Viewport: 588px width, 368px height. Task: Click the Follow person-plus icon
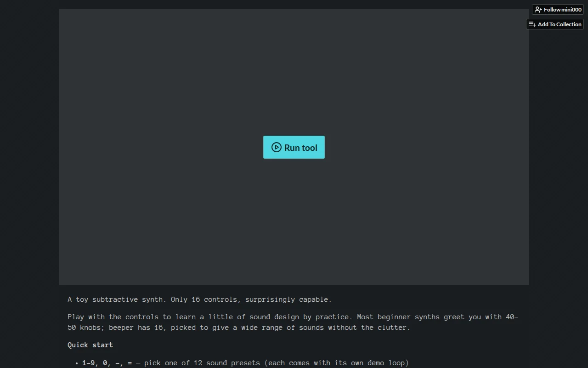tap(538, 10)
